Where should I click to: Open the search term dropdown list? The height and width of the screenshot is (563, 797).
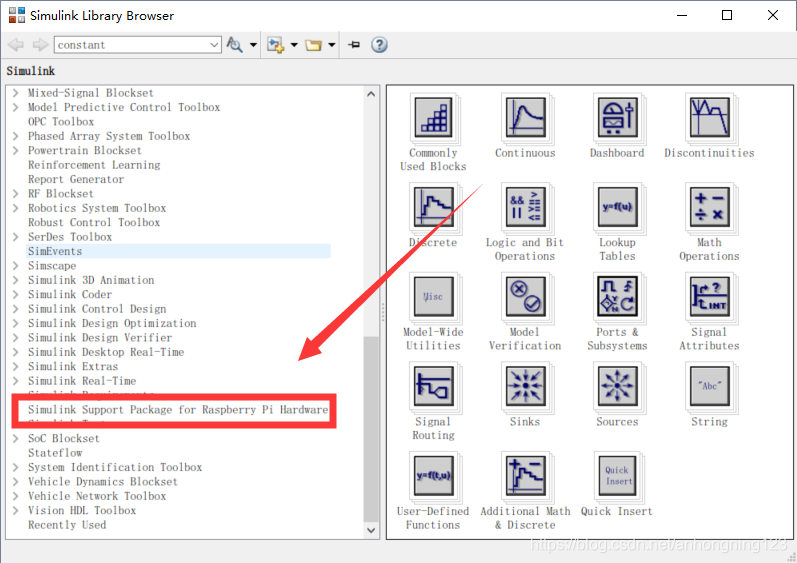coord(214,45)
